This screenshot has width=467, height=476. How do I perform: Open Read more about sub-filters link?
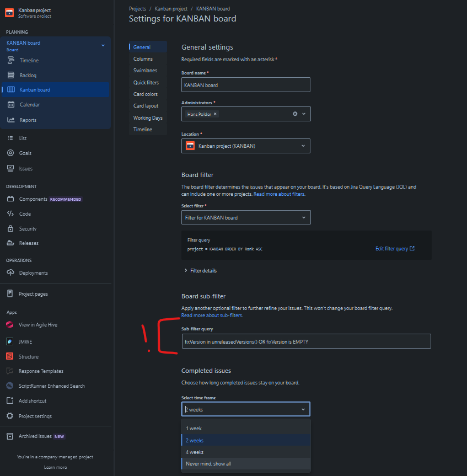coord(212,315)
